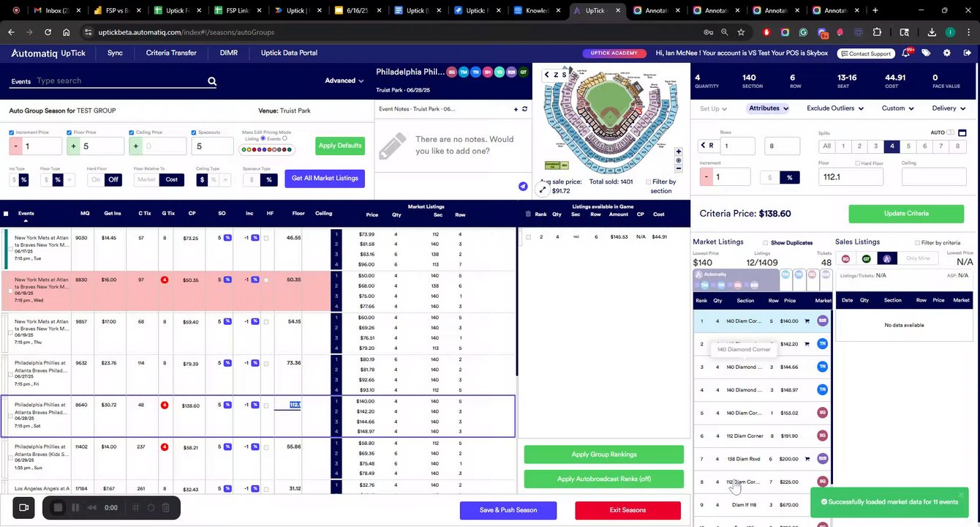Expand the stadium map to fullscreen
Screen dimensions: 980x527
pyautogui.click(x=543, y=190)
